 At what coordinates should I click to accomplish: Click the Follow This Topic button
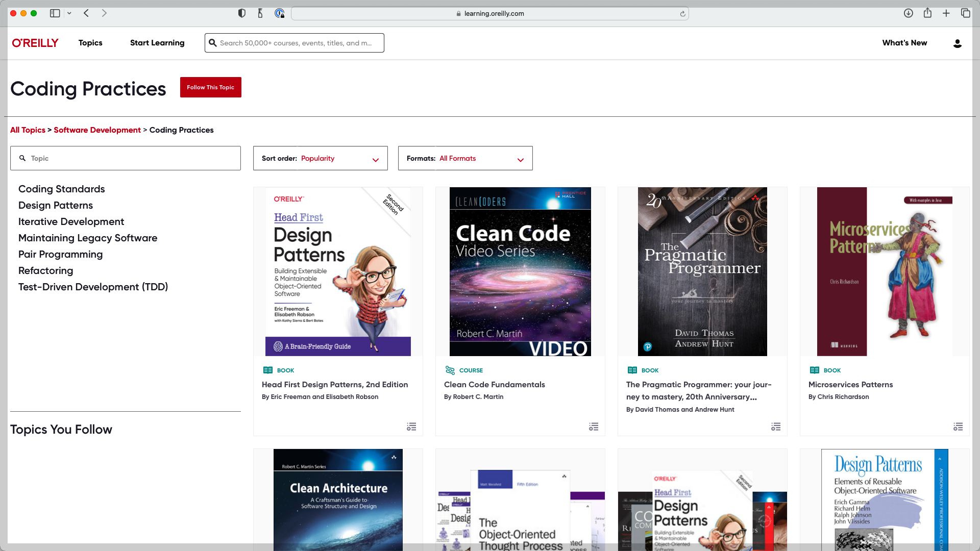pyautogui.click(x=211, y=87)
